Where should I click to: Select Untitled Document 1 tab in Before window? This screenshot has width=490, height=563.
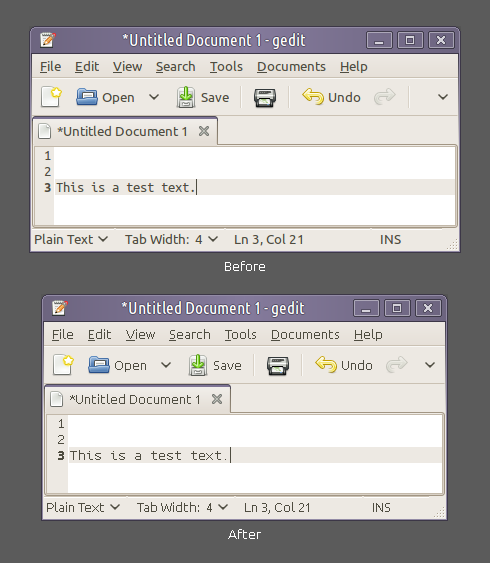pyautogui.click(x=125, y=131)
